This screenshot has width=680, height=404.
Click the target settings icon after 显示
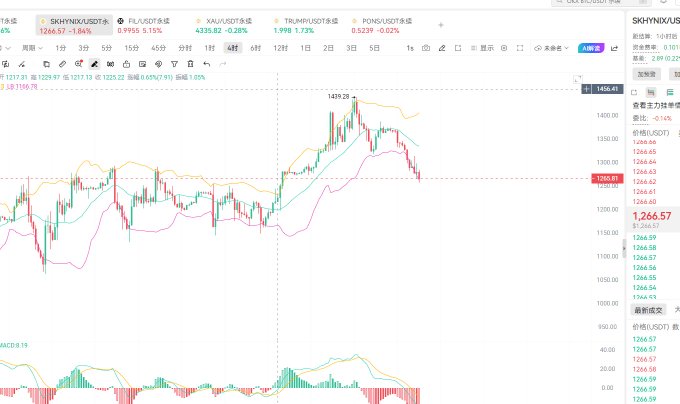pos(504,48)
